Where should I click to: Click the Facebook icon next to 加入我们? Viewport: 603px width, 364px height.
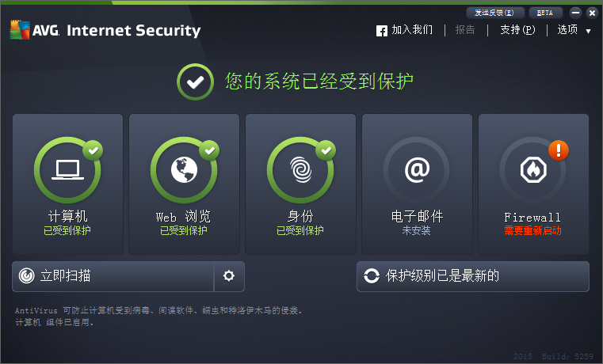(381, 31)
